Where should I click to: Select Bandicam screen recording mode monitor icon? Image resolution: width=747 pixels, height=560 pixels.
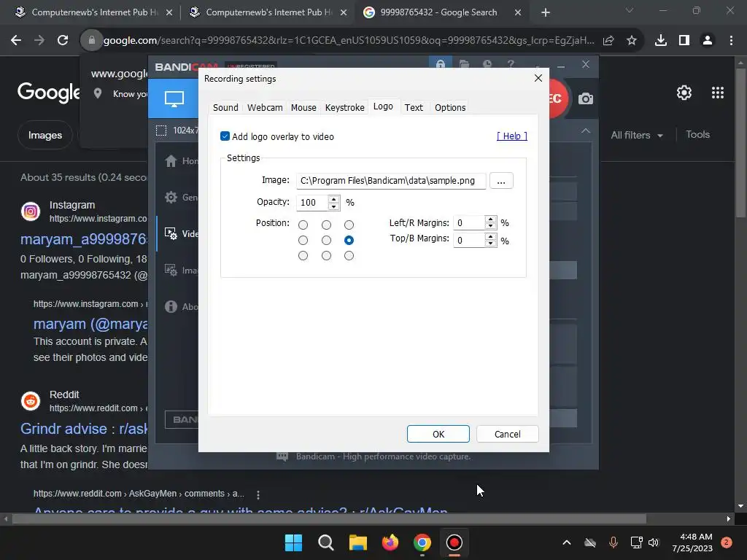pyautogui.click(x=174, y=99)
